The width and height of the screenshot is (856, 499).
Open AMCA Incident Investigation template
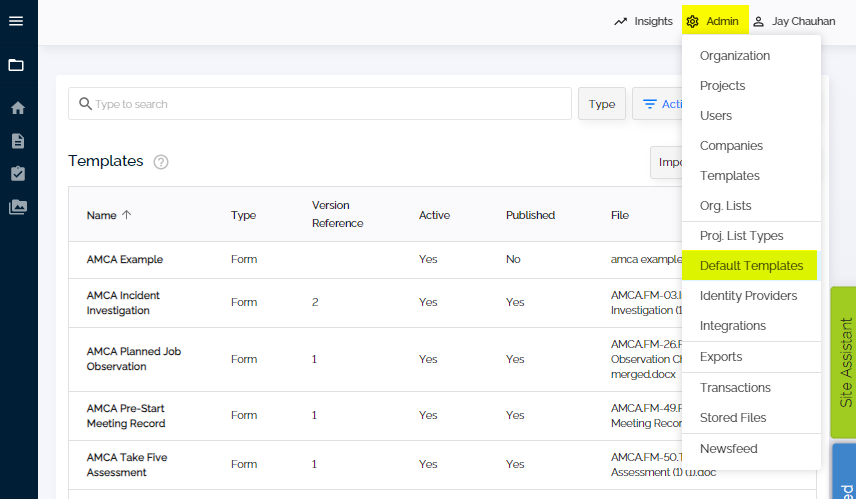pos(123,302)
